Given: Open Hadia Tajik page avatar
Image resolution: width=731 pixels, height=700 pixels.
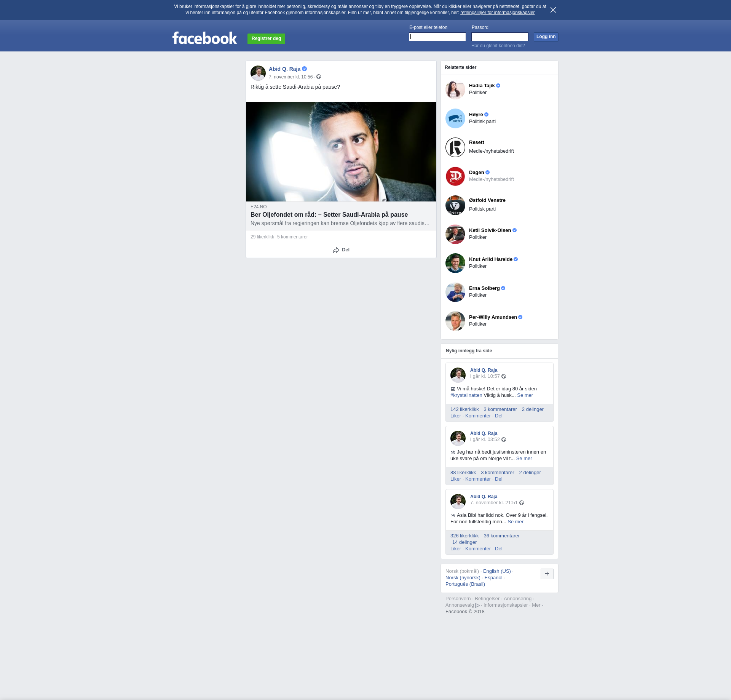Looking at the screenshot, I should point(455,89).
